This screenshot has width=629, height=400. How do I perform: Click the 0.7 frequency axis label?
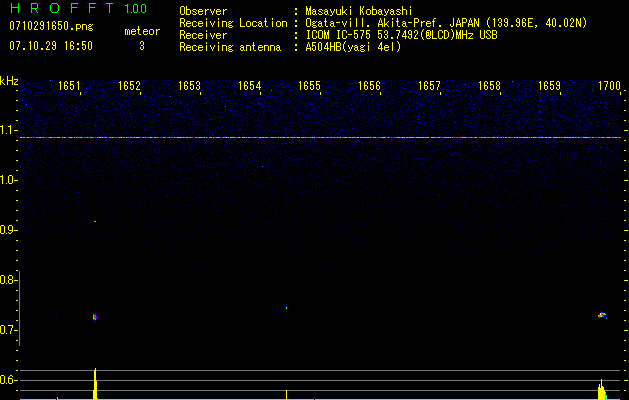pyautogui.click(x=8, y=330)
